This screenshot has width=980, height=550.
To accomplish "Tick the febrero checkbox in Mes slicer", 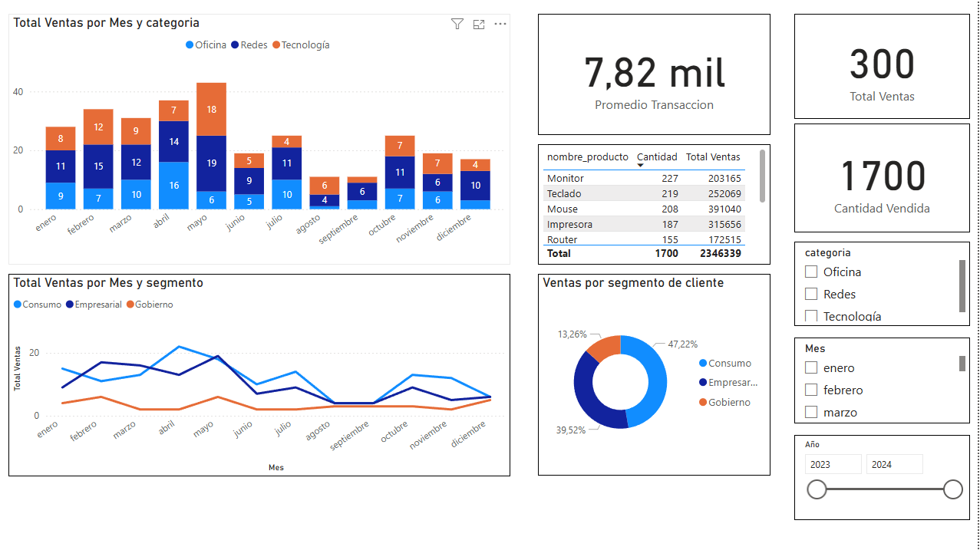I will click(811, 390).
